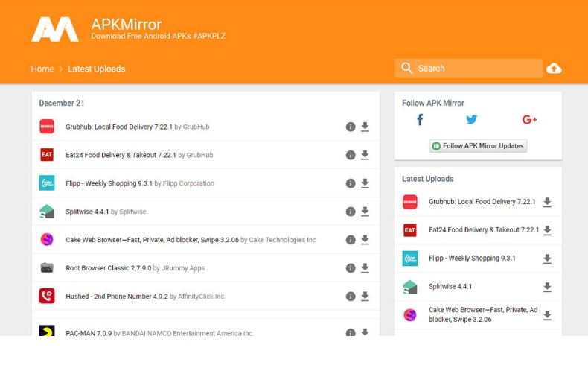Viewport: 588px width, 374px height.
Task: Show info for Grubhub Local Food Delivery
Action: [350, 127]
